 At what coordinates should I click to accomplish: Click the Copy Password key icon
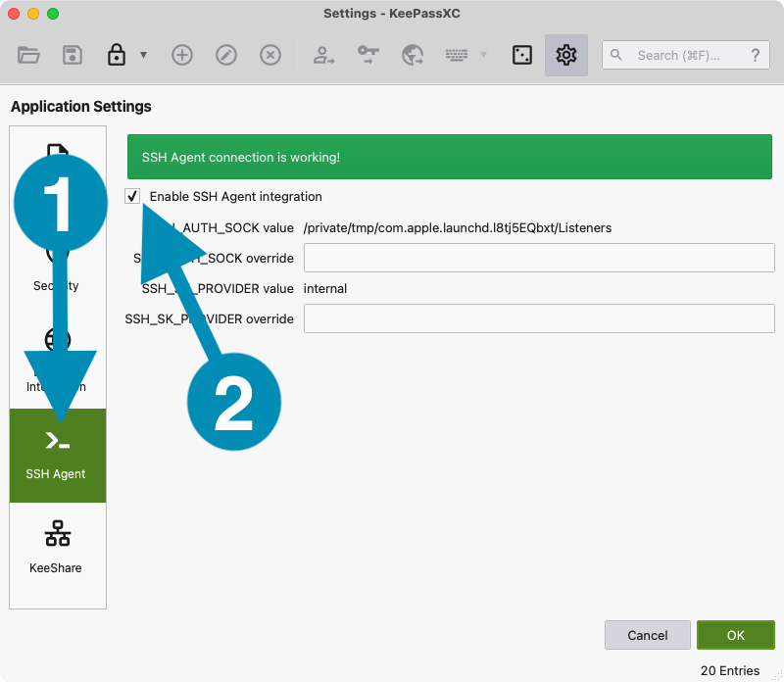point(367,55)
